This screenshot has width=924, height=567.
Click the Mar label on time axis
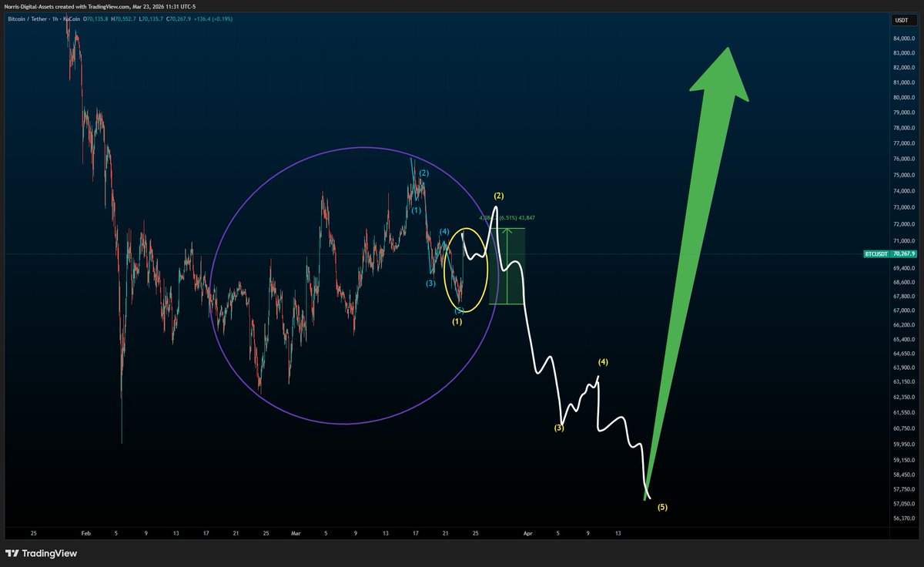296,533
